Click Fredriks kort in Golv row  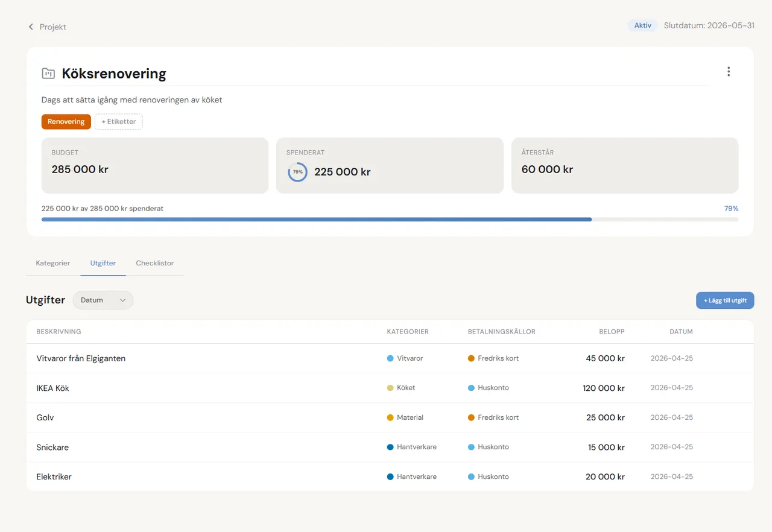[x=498, y=417]
